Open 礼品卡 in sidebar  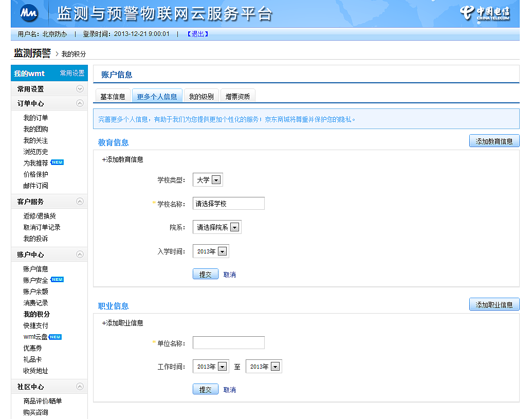[x=32, y=359]
